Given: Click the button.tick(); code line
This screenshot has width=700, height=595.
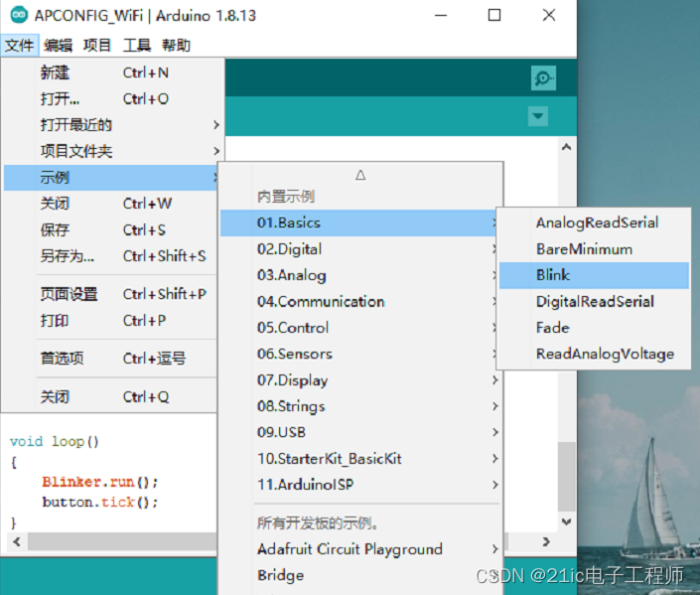Looking at the screenshot, I should pos(99,502).
